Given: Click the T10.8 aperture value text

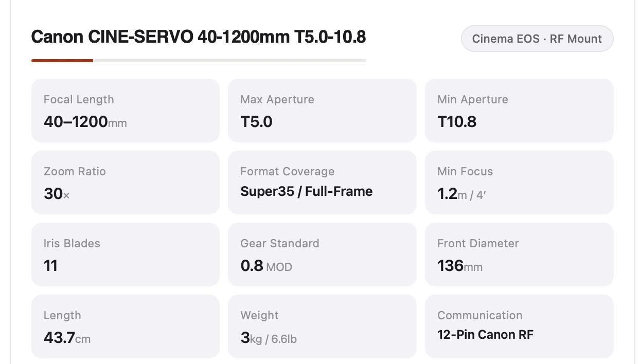Looking at the screenshot, I should (x=457, y=122).
